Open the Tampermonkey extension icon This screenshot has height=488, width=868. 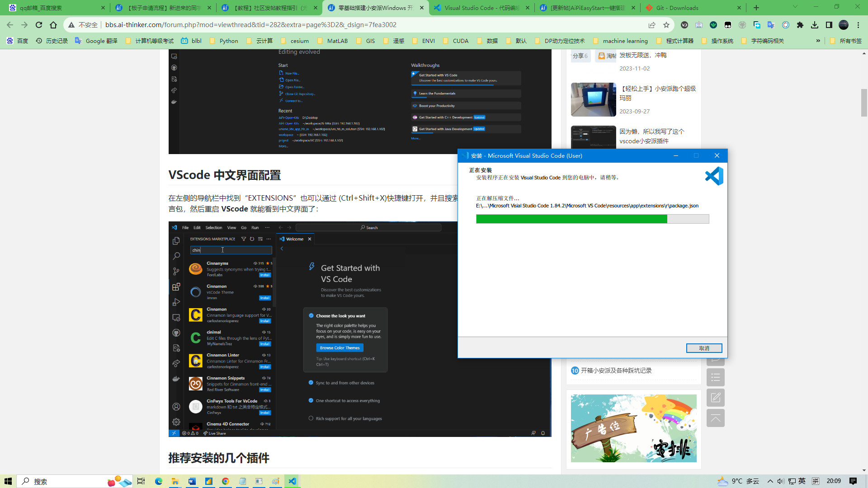pos(728,25)
